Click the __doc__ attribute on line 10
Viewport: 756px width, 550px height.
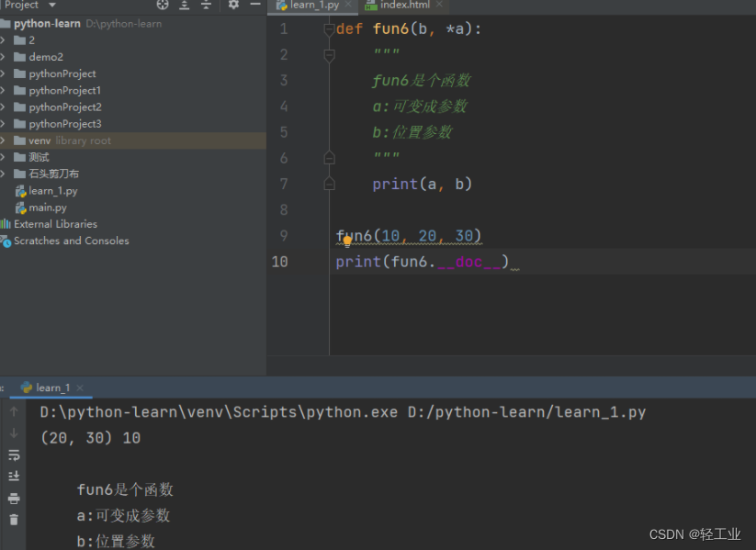[468, 262]
